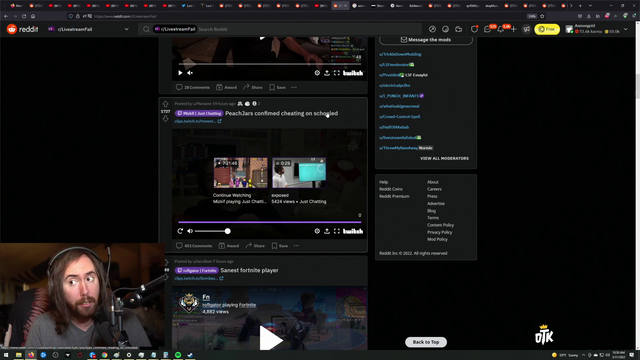
Task: Open more options on PeachJars post
Action: point(296,246)
